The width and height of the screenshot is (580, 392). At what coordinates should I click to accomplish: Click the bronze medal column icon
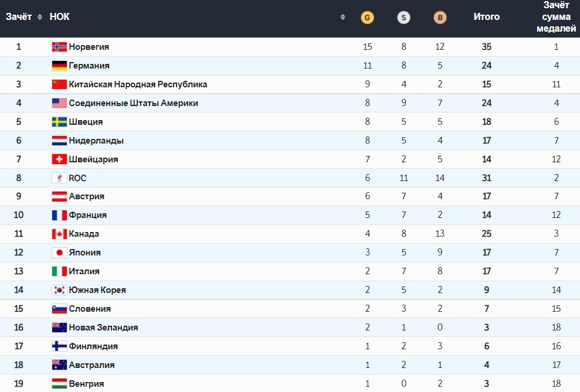pos(439,18)
